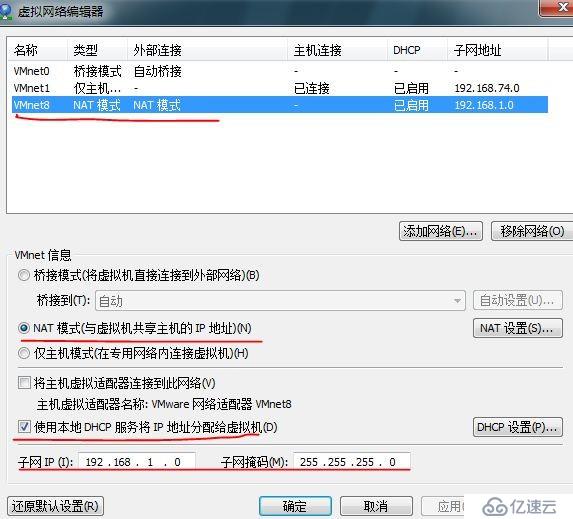Click 已连接 cell in VMnet1 row
This screenshot has width=573, height=519.
pyautogui.click(x=312, y=88)
